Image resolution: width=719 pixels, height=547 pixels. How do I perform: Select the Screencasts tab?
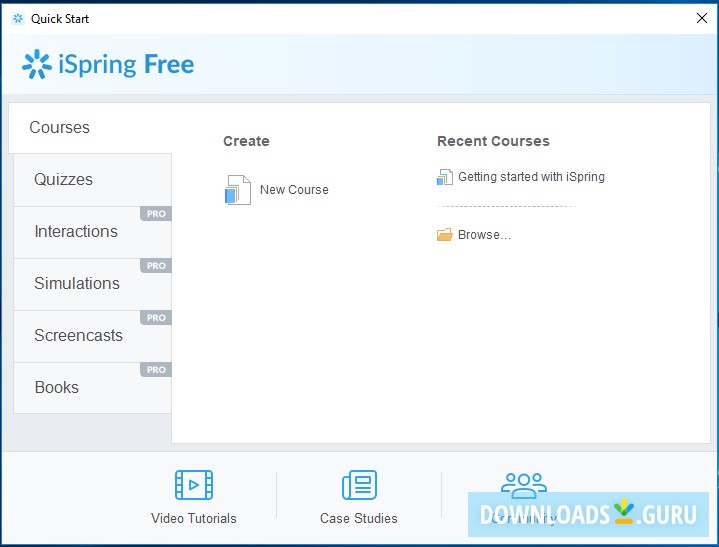93,336
